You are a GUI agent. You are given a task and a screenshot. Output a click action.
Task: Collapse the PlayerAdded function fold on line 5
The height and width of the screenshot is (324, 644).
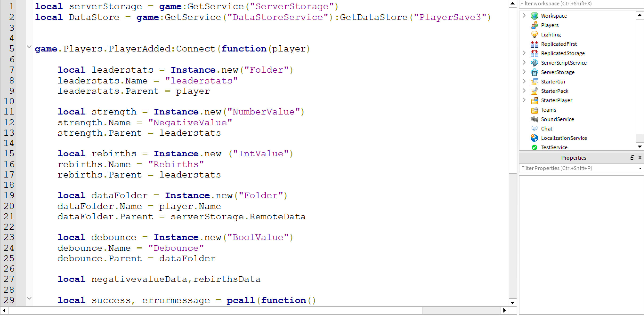[x=29, y=47]
